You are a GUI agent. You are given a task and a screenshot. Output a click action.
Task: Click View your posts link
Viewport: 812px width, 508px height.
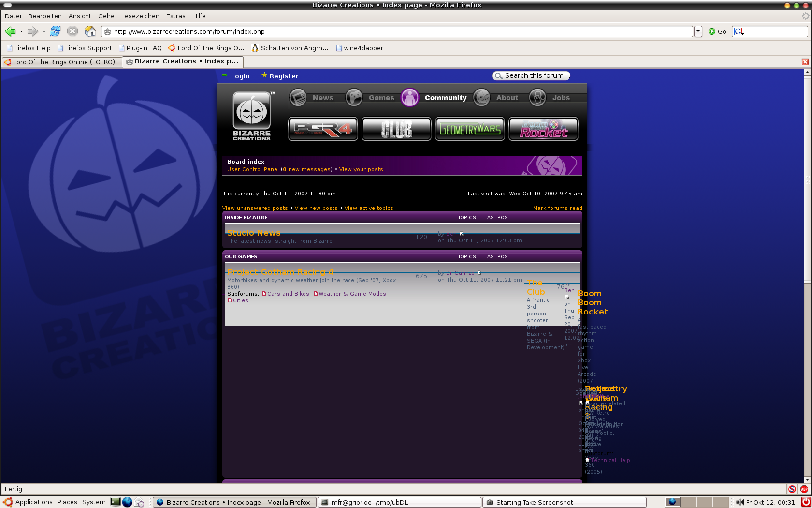[361, 169]
